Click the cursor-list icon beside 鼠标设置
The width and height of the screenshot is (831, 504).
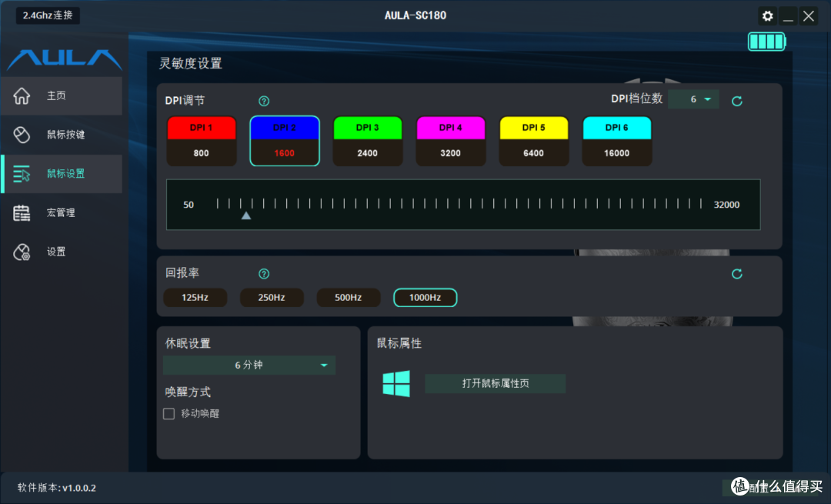click(x=22, y=174)
